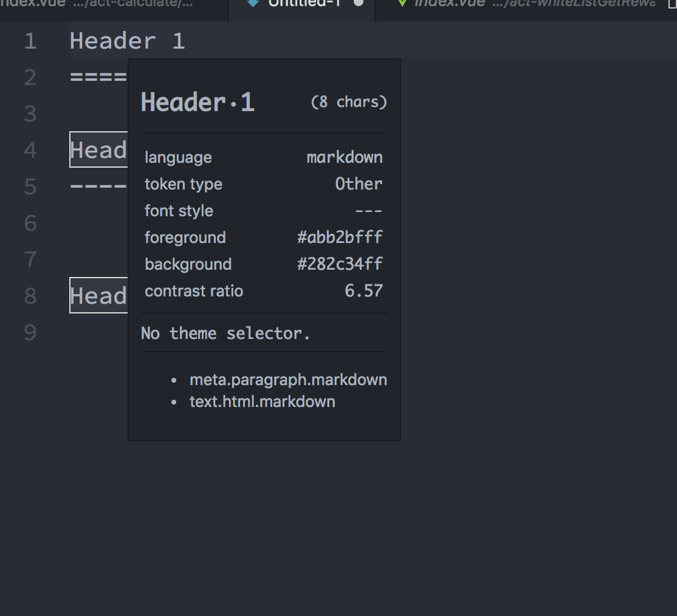Click the foreground value "#abb2bfff"
This screenshot has width=677, height=616.
tap(340, 238)
